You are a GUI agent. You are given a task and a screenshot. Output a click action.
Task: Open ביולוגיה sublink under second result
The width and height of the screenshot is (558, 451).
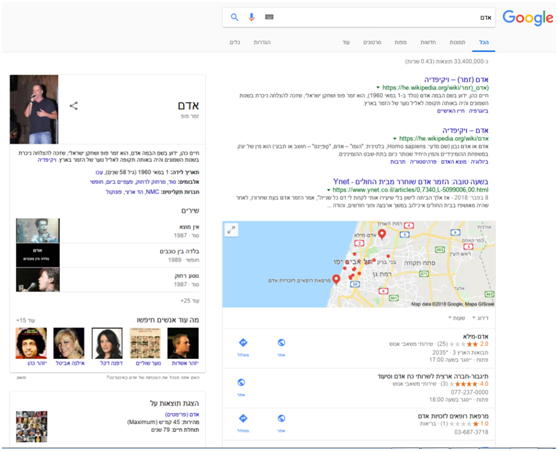tap(480, 162)
